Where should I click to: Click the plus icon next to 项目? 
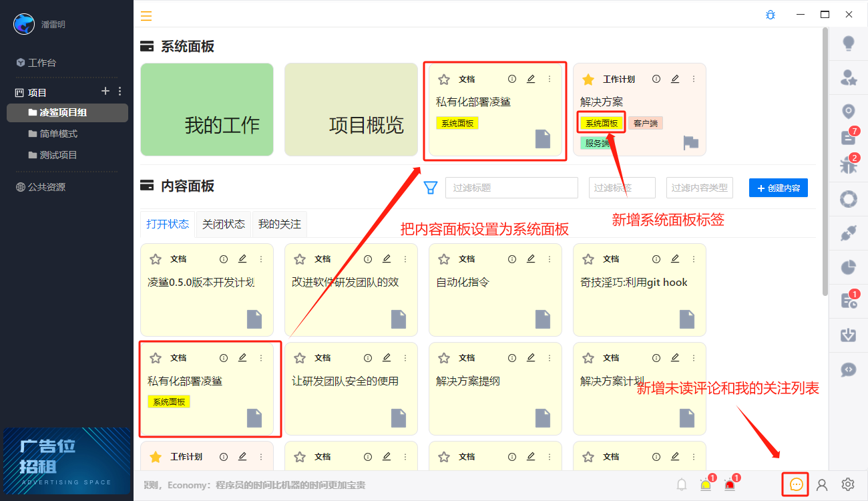point(105,91)
